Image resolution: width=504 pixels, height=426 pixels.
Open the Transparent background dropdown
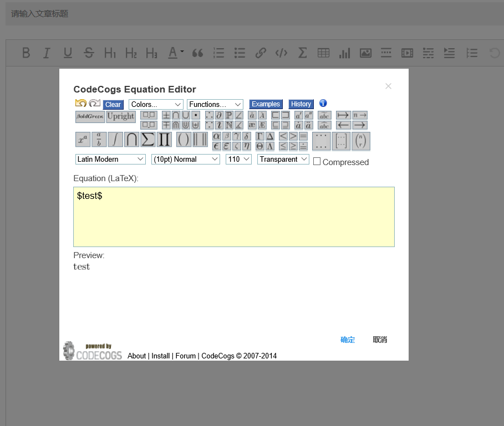(x=283, y=159)
